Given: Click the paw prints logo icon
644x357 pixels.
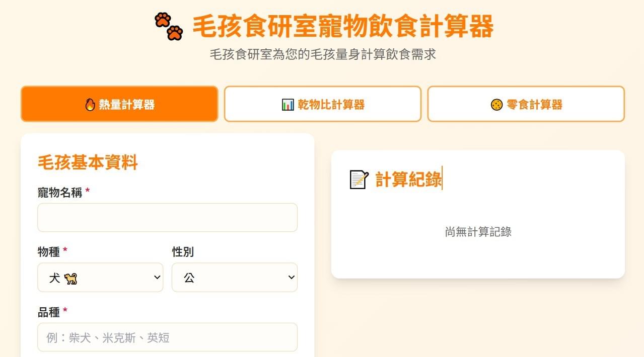Looking at the screenshot, I should pyautogui.click(x=169, y=26).
